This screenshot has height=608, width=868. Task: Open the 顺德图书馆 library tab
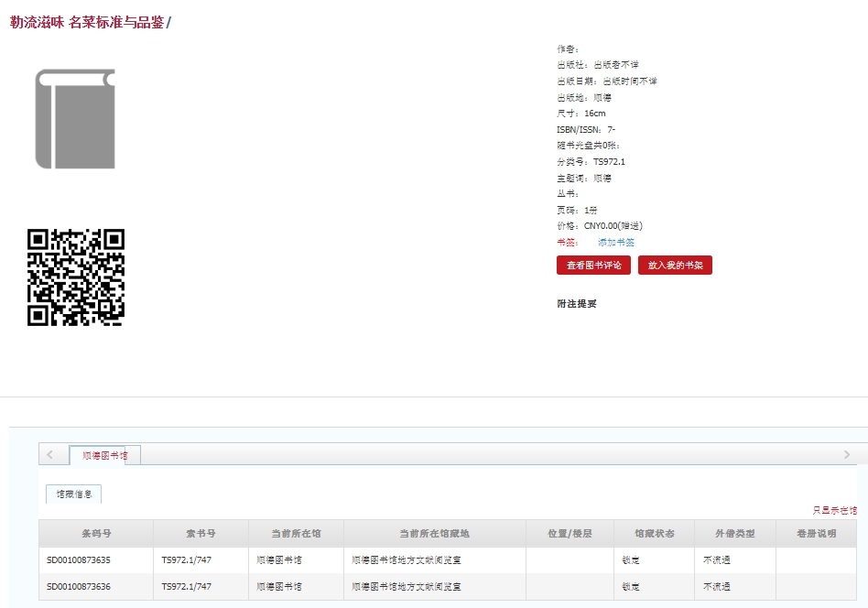[105, 455]
